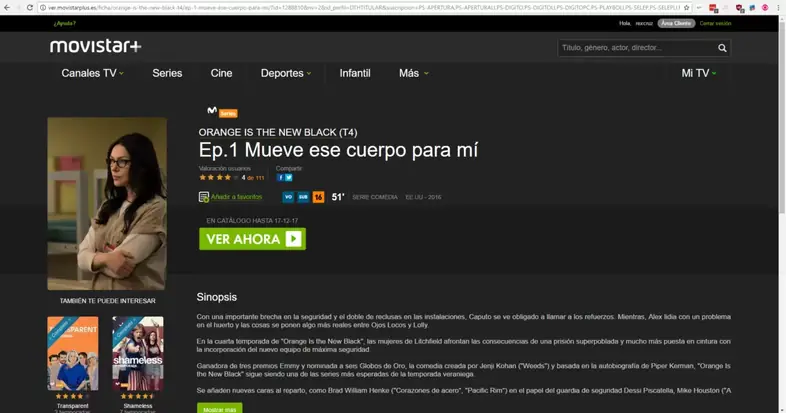Viewport: 786px width, 413px height.
Task: Open the ORANGE IS THE NEW BLACK (T4) series title link
Action: click(278, 132)
